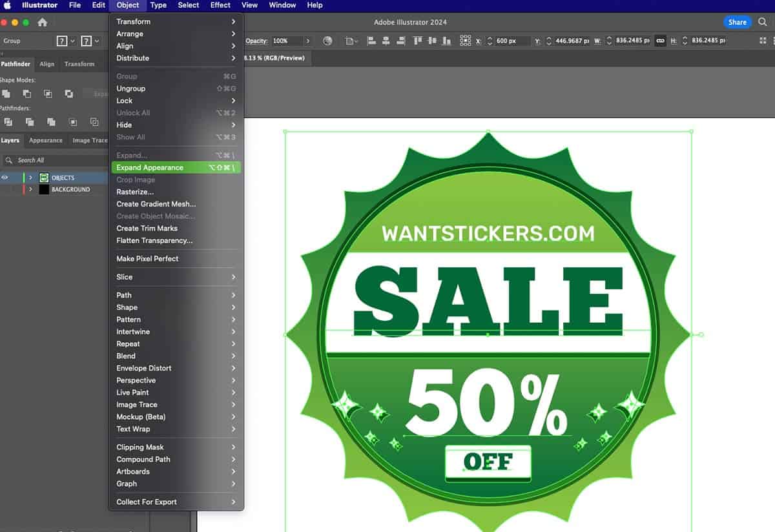This screenshot has width=775, height=532.
Task: Select Rasterize... menu item
Action: point(176,192)
